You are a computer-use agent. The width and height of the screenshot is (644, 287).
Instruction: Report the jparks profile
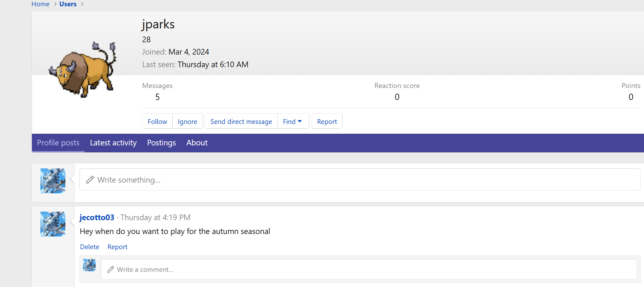pos(327,121)
